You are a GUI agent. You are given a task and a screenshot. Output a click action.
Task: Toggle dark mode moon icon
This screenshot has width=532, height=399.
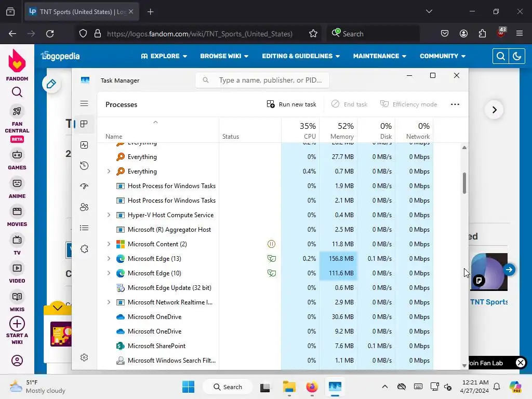click(x=517, y=56)
